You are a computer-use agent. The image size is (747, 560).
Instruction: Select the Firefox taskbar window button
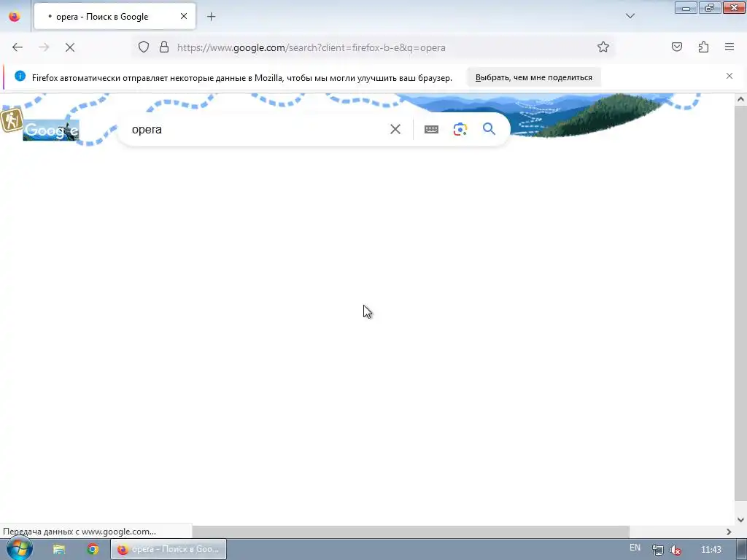[169, 549]
